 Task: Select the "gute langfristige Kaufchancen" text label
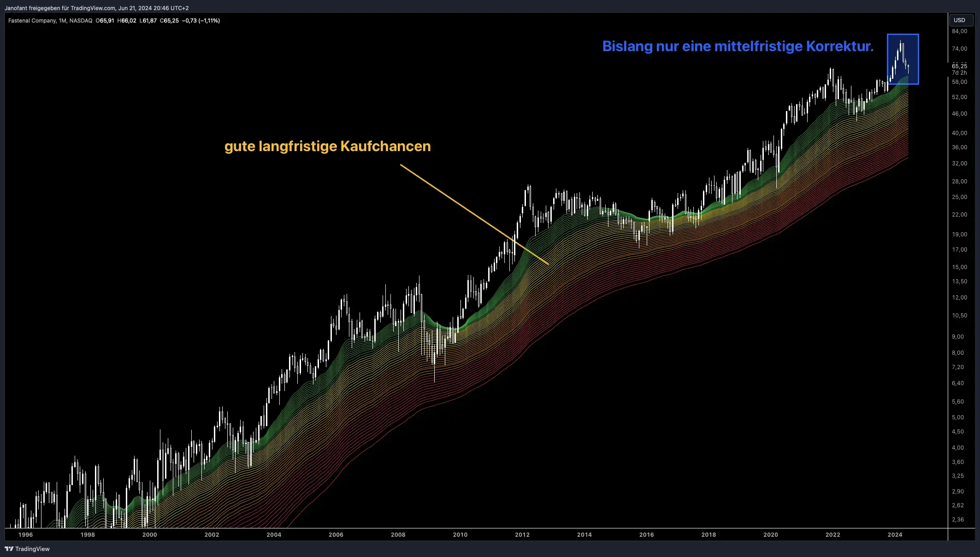point(328,146)
